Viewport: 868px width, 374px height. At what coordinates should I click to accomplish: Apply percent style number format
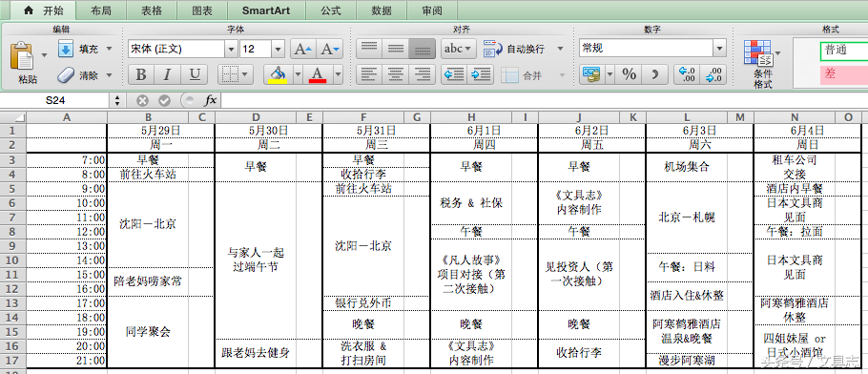tap(629, 74)
